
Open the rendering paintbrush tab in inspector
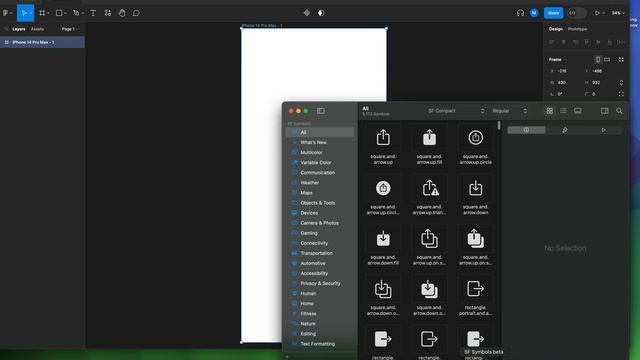pyautogui.click(x=565, y=130)
